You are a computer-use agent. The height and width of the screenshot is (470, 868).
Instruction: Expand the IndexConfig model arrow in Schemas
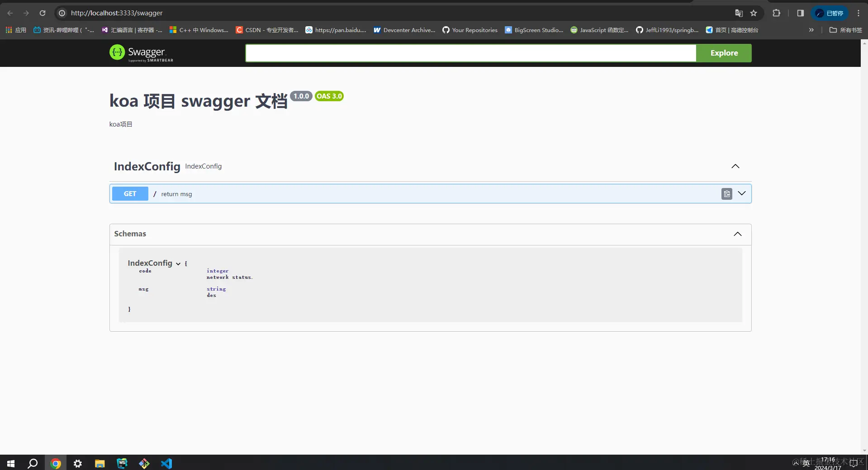178,263
